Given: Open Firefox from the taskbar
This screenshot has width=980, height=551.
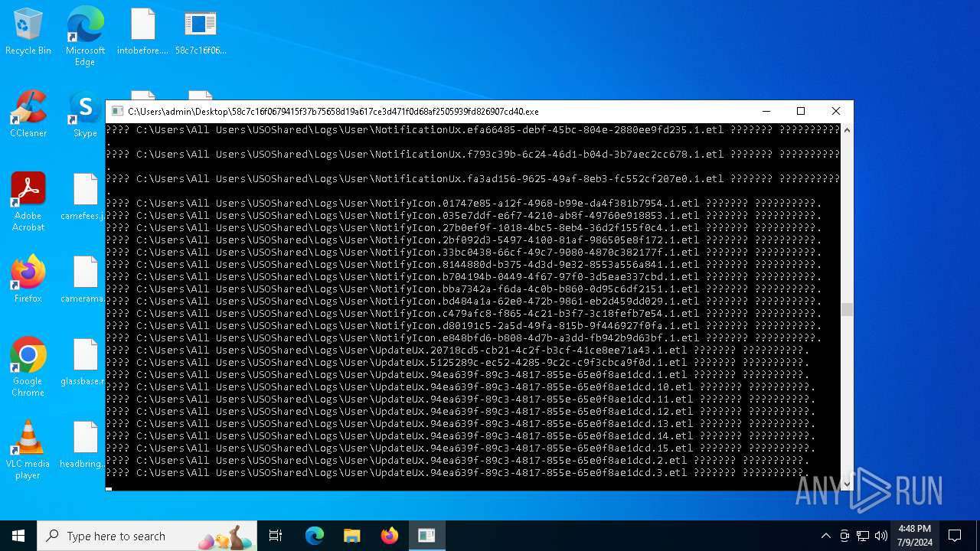Looking at the screenshot, I should [x=389, y=536].
